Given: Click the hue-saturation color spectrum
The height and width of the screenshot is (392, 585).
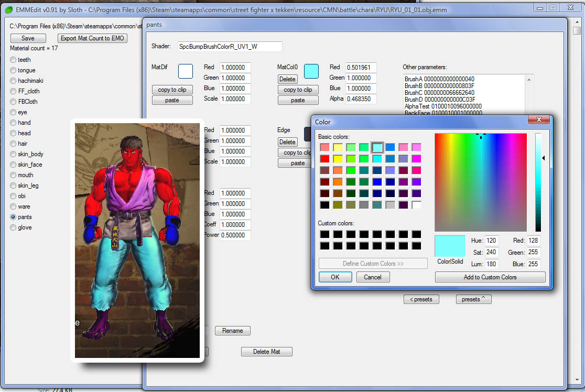Looking at the screenshot, I should pos(481,182).
